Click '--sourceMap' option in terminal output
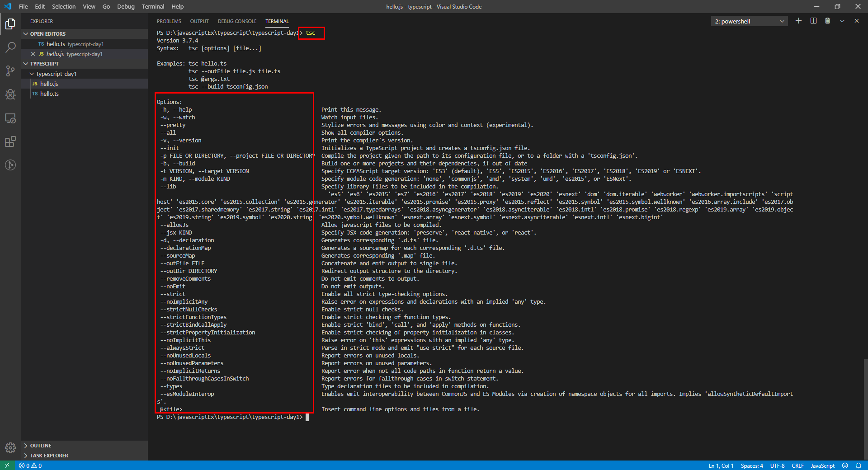Screen dimensions: 868x470 pos(178,256)
